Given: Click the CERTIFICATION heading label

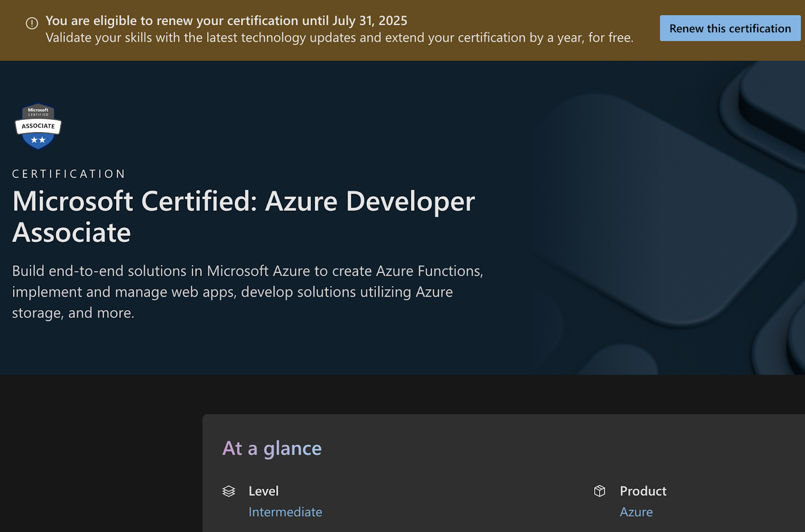Looking at the screenshot, I should click(x=69, y=174).
